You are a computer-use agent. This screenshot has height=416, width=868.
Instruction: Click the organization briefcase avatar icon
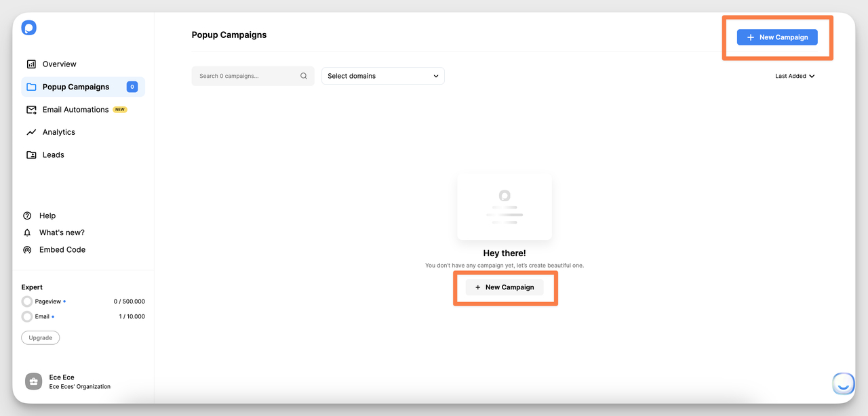click(x=33, y=381)
